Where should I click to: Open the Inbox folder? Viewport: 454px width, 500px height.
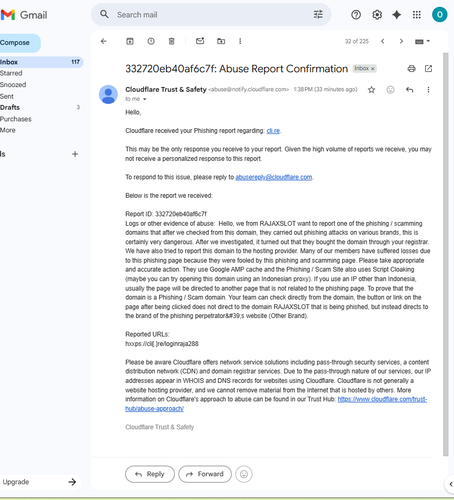point(41,62)
